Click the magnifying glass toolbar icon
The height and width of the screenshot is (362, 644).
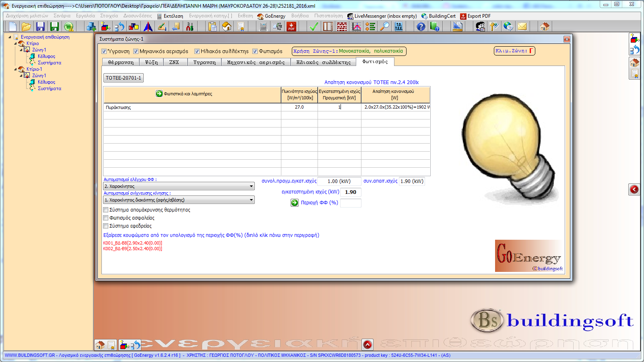[x=385, y=27]
